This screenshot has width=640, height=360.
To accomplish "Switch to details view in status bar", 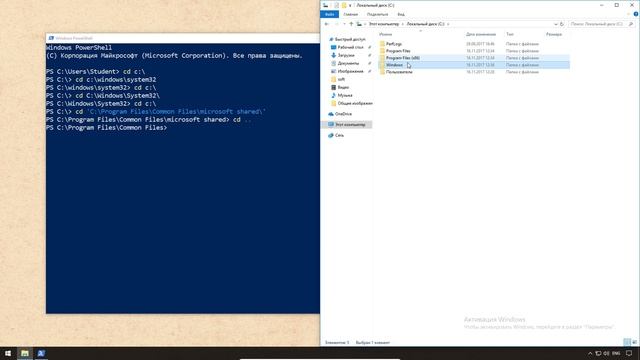I will 627,342.
